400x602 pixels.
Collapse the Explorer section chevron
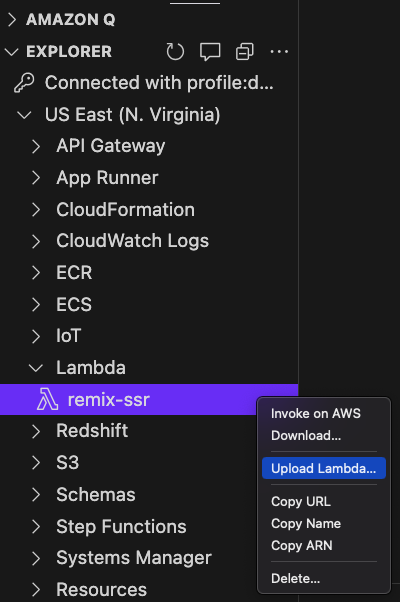tap(12, 52)
